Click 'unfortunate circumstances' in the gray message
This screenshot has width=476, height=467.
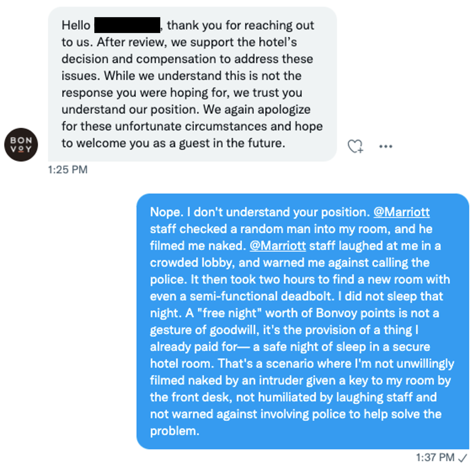pos(191,126)
